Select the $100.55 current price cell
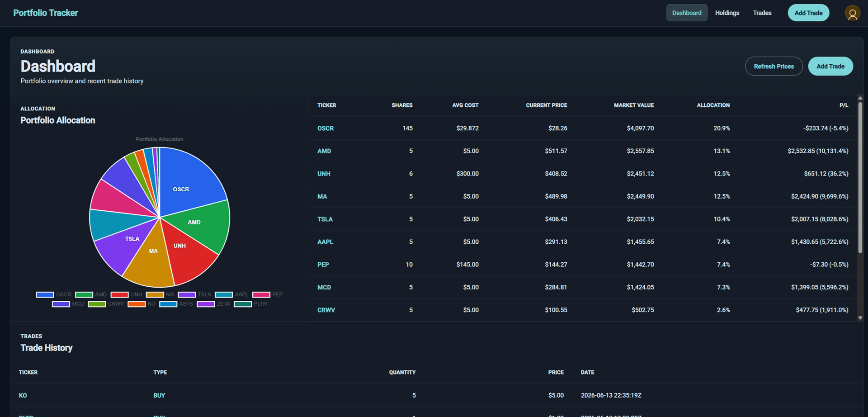 556,310
